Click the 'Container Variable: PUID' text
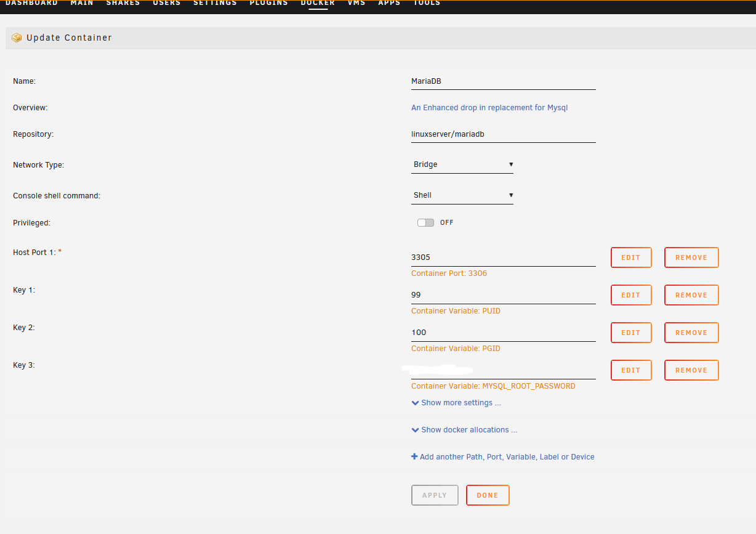This screenshot has width=756, height=534. pos(456,311)
